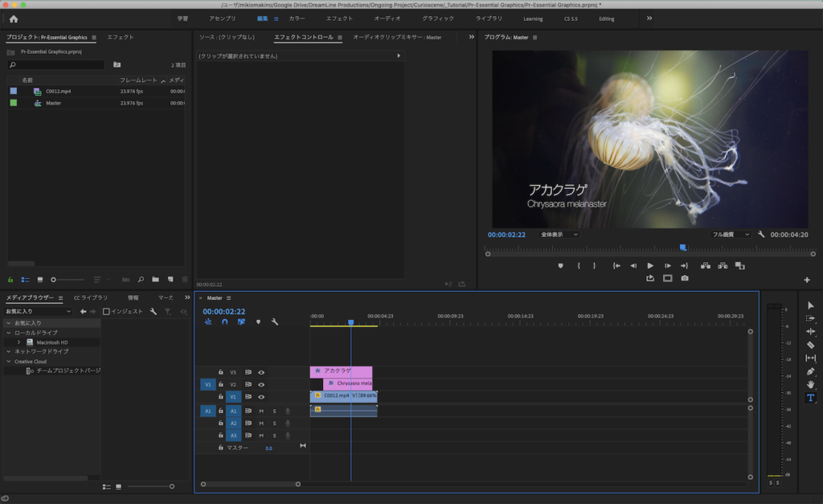823x504 pixels.
Task: Mute audio track A1
Action: pos(260,411)
